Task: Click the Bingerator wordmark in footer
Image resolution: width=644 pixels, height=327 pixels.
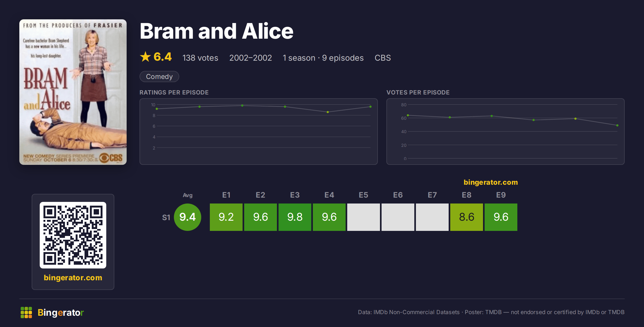Action: (61, 313)
